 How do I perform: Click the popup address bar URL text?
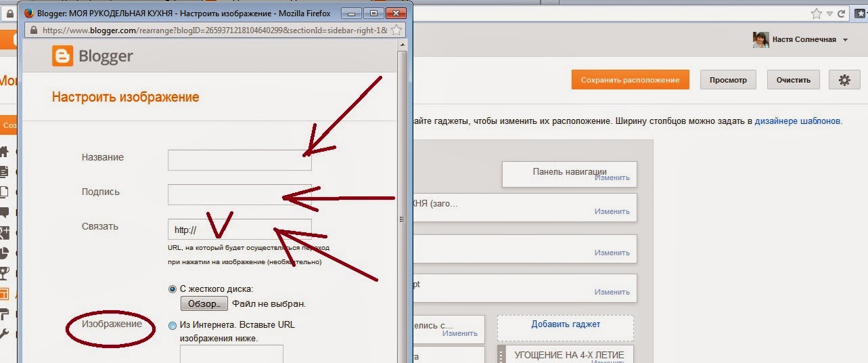coord(214,30)
